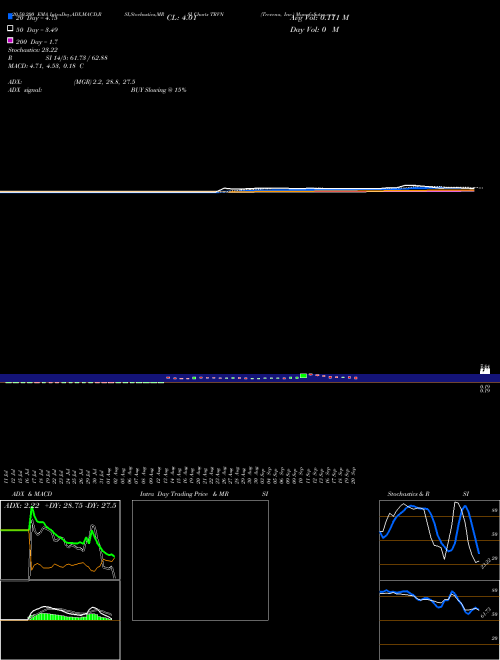This screenshot has width=500, height=660.
Task: Click the large green volume bar
Action: [303, 375]
